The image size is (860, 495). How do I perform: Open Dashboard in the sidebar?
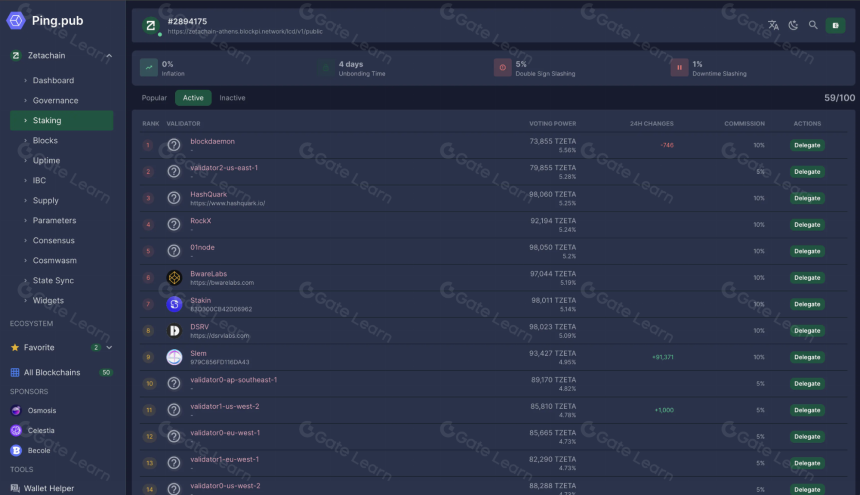point(53,80)
